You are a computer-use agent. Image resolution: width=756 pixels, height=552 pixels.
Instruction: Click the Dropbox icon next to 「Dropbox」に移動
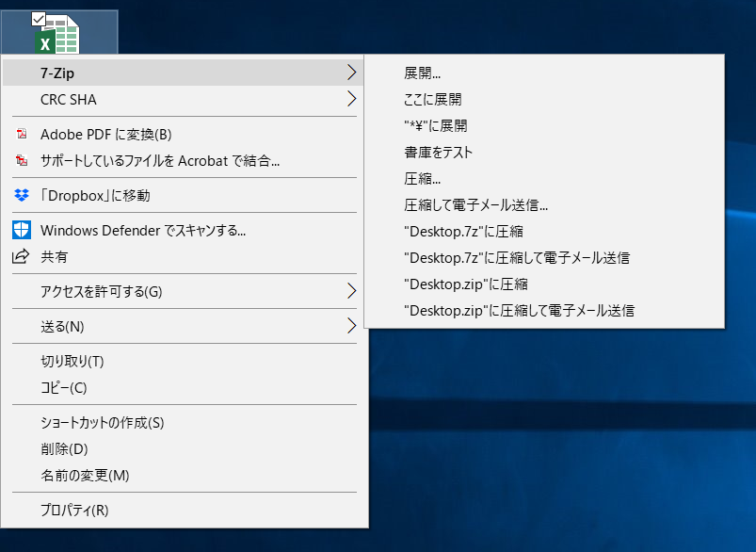coord(22,196)
